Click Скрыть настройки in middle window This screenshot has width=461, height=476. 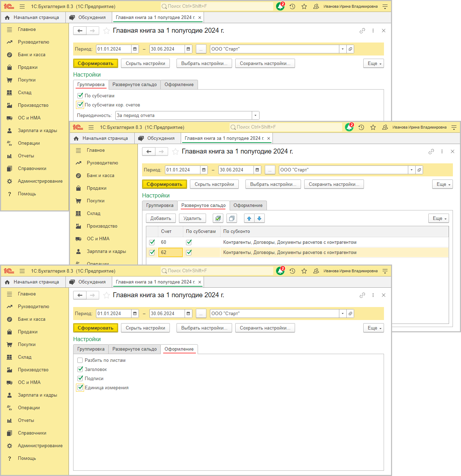tap(214, 184)
